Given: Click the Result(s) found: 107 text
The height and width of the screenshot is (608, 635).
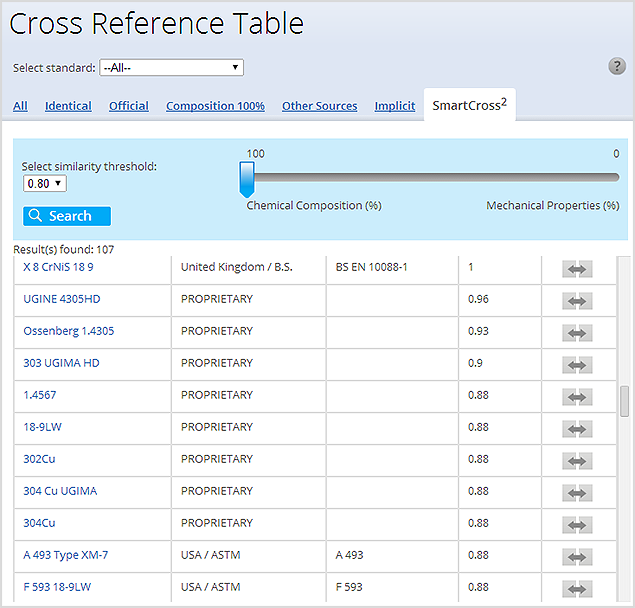Looking at the screenshot, I should pyautogui.click(x=64, y=250).
